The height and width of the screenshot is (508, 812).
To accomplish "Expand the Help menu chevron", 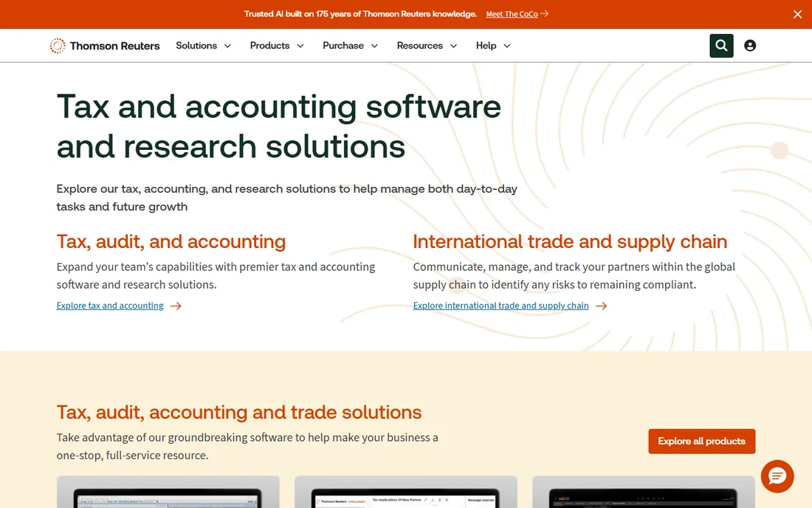I will (x=507, y=46).
